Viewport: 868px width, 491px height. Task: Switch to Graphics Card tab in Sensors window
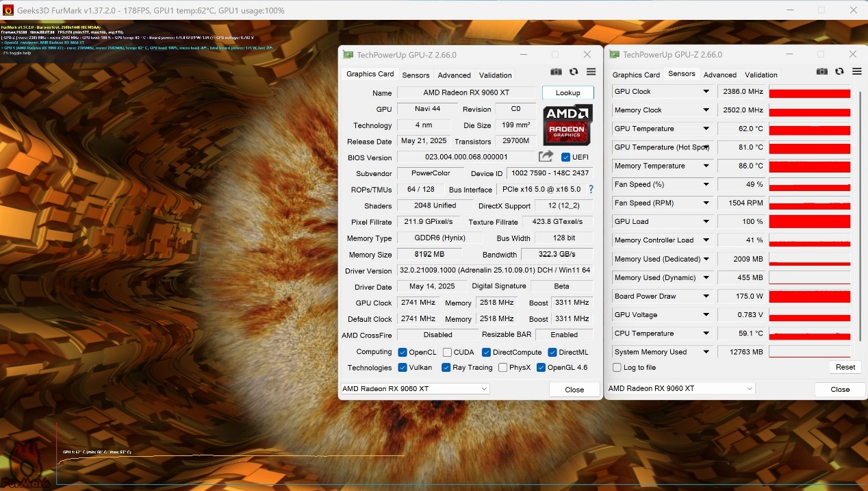coord(636,75)
